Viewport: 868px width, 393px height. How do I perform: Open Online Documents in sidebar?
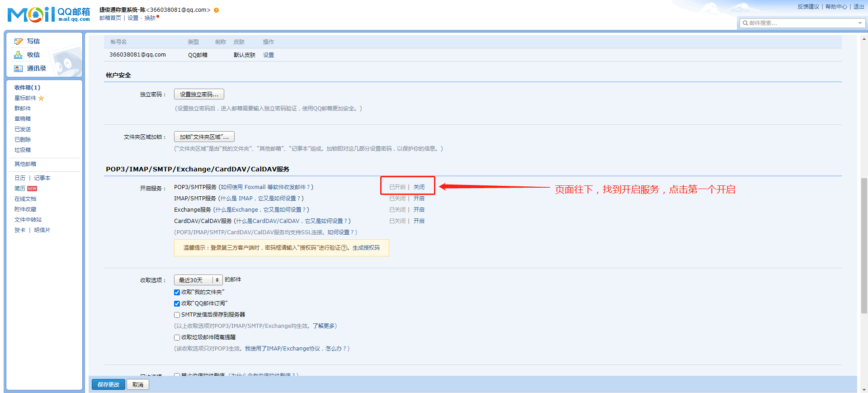click(x=25, y=199)
